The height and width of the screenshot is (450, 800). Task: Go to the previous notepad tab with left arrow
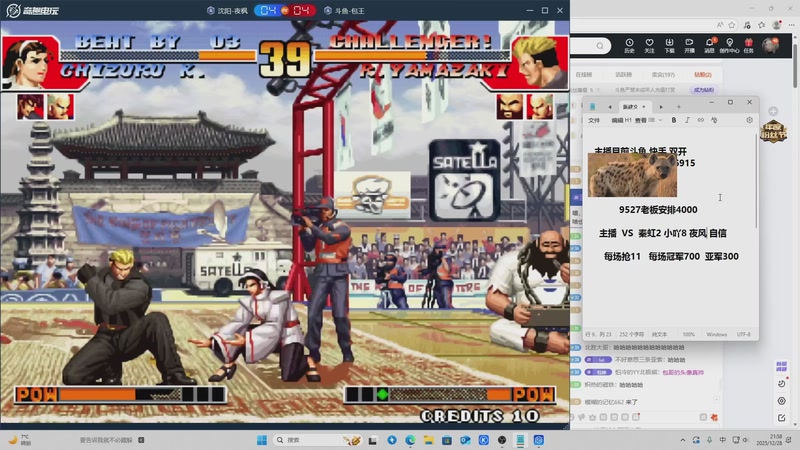point(610,107)
